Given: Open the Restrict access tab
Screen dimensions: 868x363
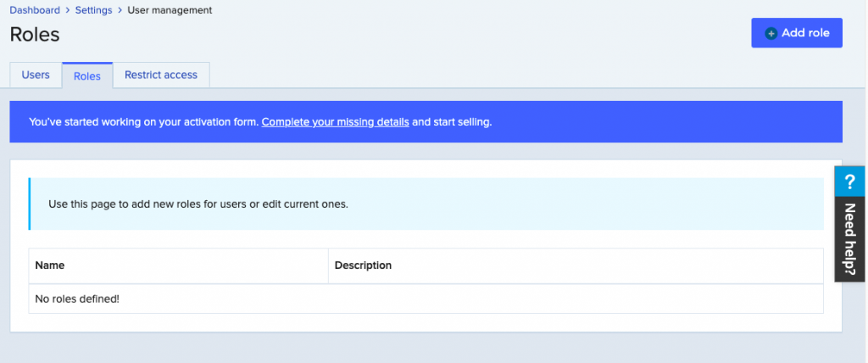Looking at the screenshot, I should click(x=161, y=75).
